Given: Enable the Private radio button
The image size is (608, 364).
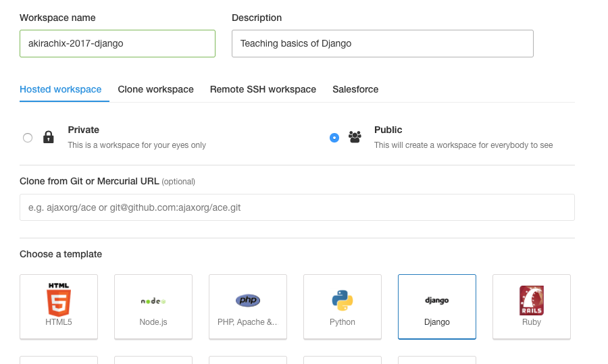Looking at the screenshot, I should click(x=28, y=138).
